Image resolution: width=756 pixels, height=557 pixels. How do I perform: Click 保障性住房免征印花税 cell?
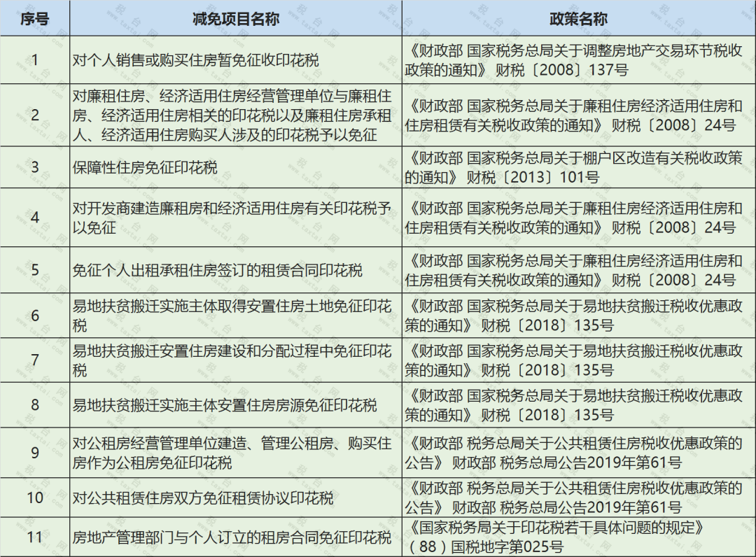[236, 167]
